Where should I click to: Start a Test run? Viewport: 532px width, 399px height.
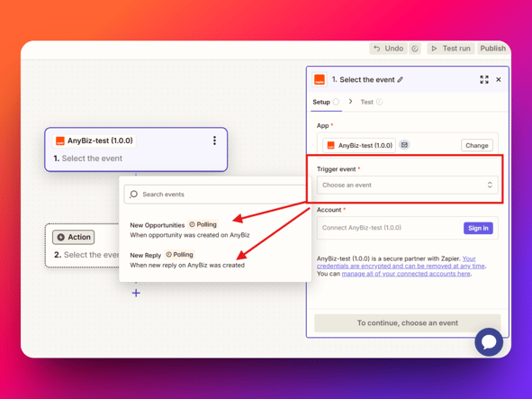pyautogui.click(x=451, y=49)
